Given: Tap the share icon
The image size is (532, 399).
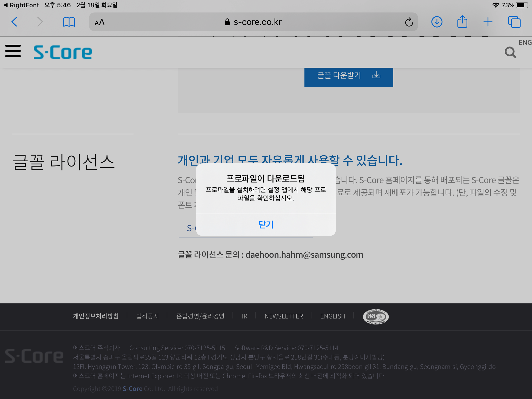Looking at the screenshot, I should pos(462,22).
